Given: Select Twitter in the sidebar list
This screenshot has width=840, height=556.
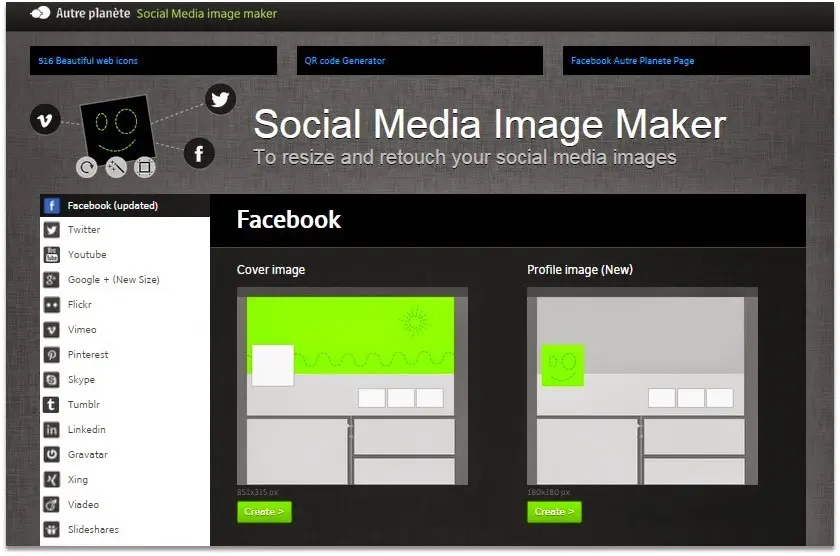Looking at the screenshot, I should tap(84, 230).
